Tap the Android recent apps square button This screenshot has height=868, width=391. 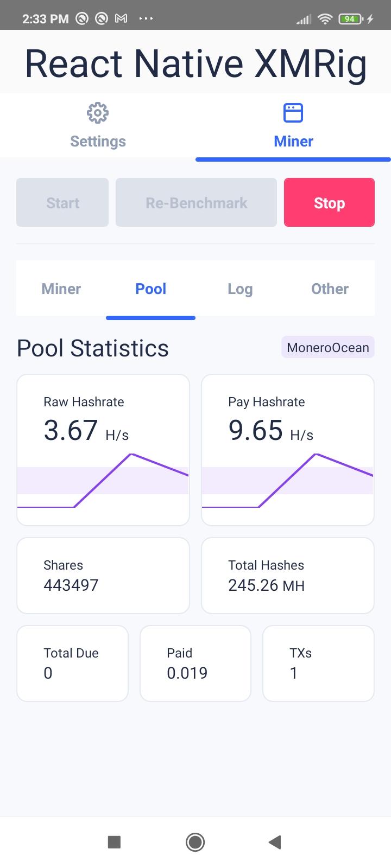[x=114, y=842]
